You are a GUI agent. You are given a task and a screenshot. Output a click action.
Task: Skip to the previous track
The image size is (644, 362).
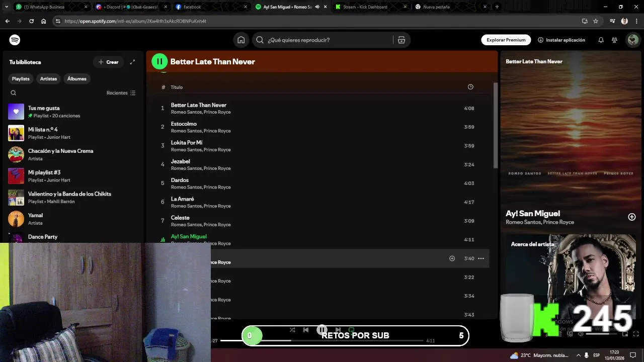pos(306,330)
